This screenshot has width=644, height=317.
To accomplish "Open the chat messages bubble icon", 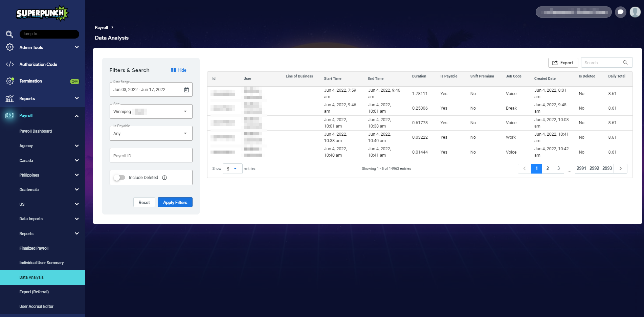I will (620, 12).
